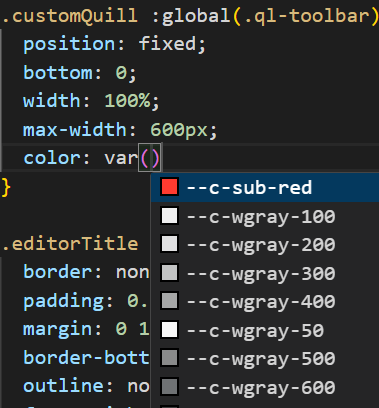Screen dimensions: 379x408
Task: Pick the --c-wgray-50 suggestion
Action: (x=265, y=330)
